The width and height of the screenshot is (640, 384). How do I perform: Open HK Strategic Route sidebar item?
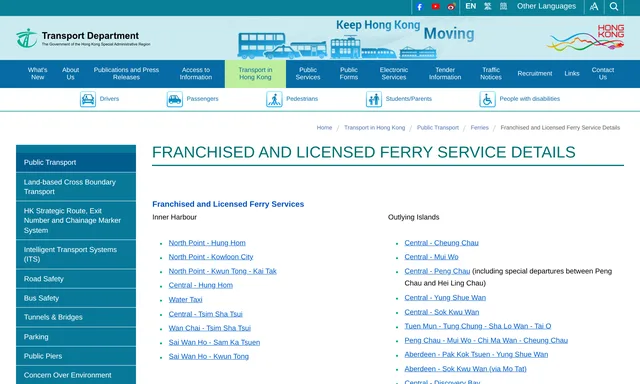point(76,220)
